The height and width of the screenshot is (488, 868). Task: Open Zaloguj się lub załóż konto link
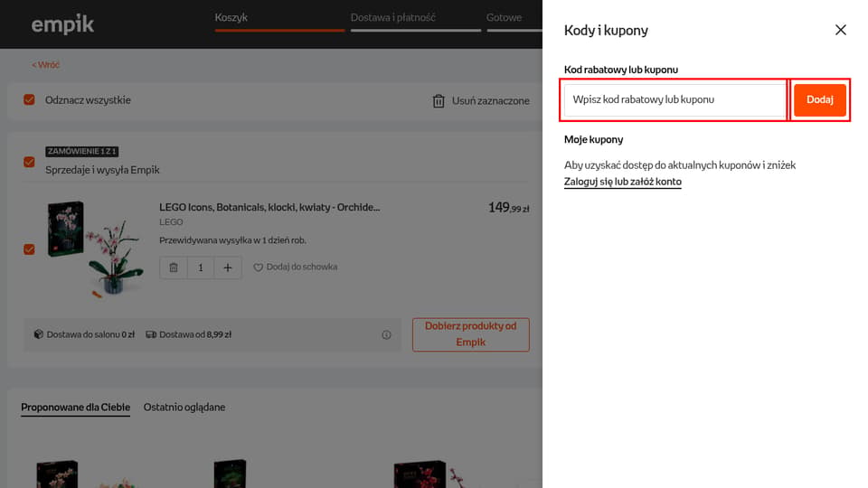pyautogui.click(x=622, y=182)
